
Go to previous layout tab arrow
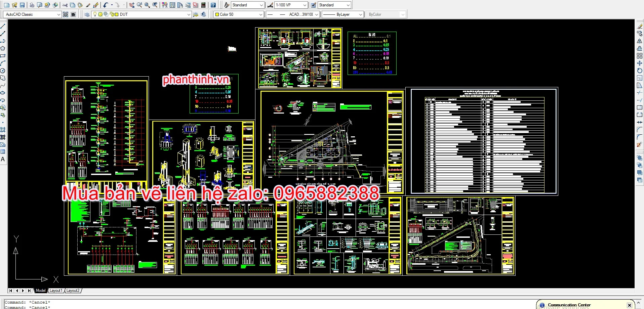pyautogui.click(x=17, y=291)
